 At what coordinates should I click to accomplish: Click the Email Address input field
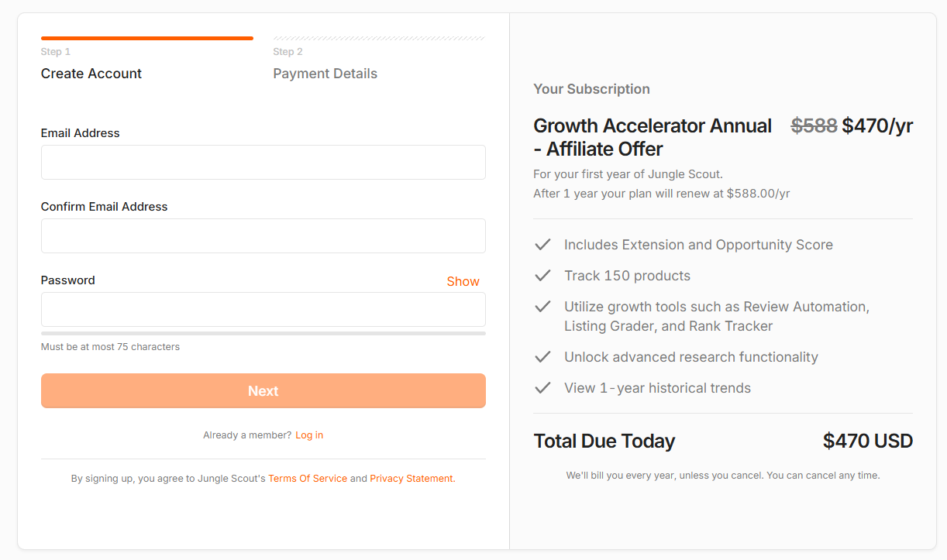[263, 163]
